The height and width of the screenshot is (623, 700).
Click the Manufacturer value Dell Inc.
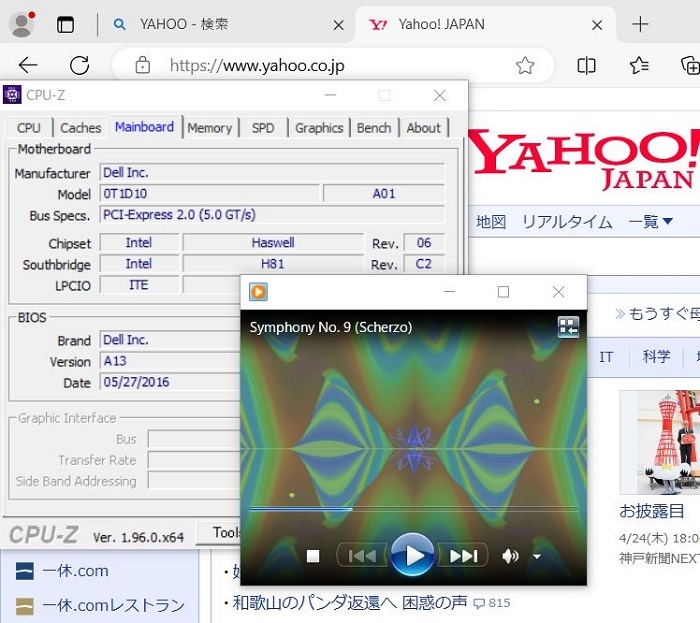[272, 173]
